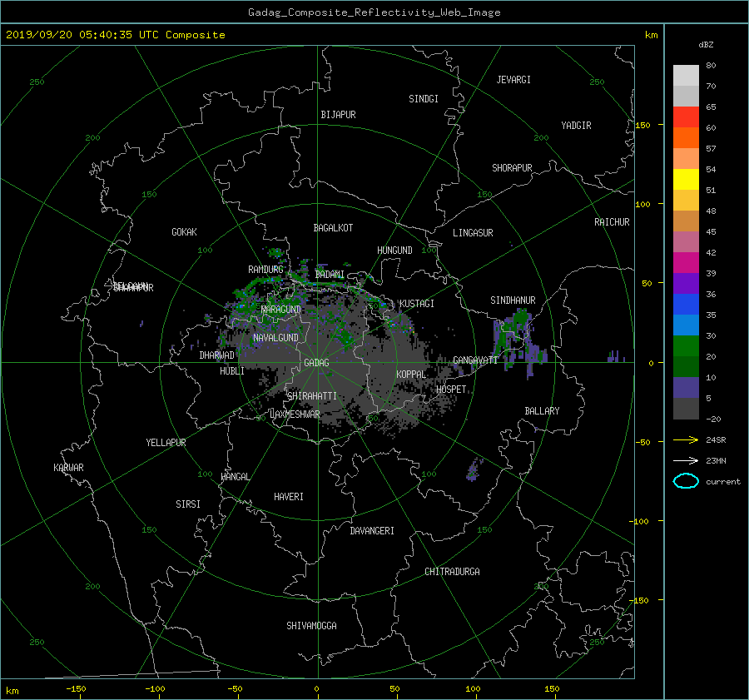Click the KUSTAGI city label

417,304
